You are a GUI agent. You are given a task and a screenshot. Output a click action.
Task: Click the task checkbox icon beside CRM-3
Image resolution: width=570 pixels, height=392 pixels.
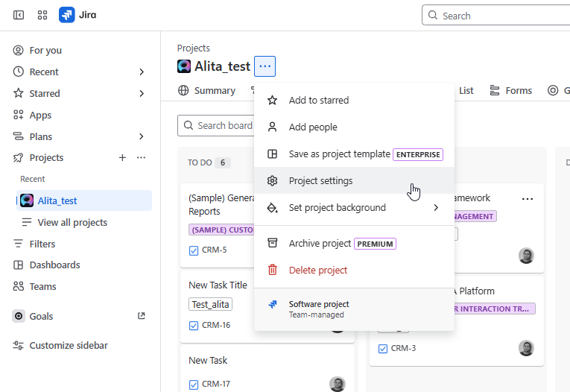coord(383,348)
